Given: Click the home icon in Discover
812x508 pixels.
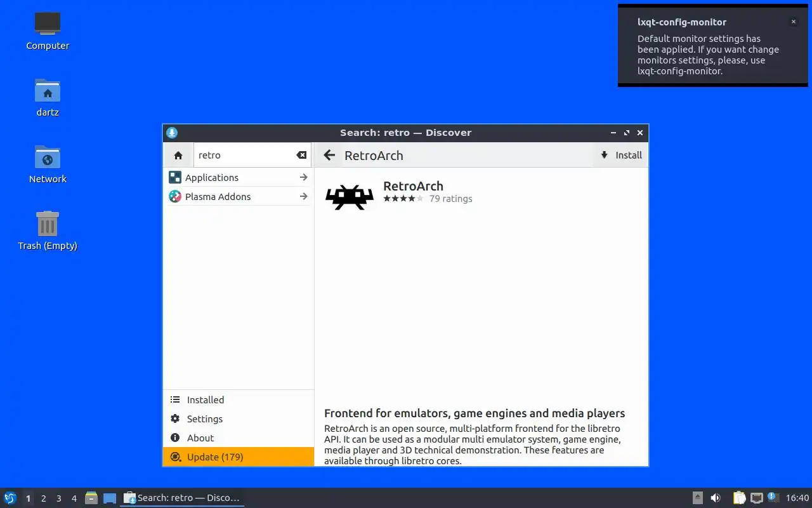Looking at the screenshot, I should pos(178,155).
